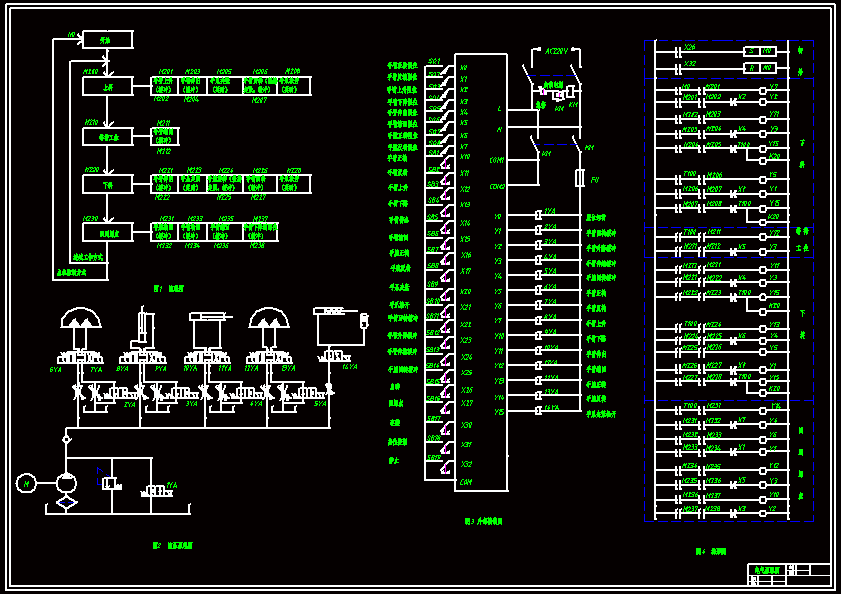Select the topmost flowchart step box
Image resolution: width=841 pixels, height=594 pixels.
point(108,40)
